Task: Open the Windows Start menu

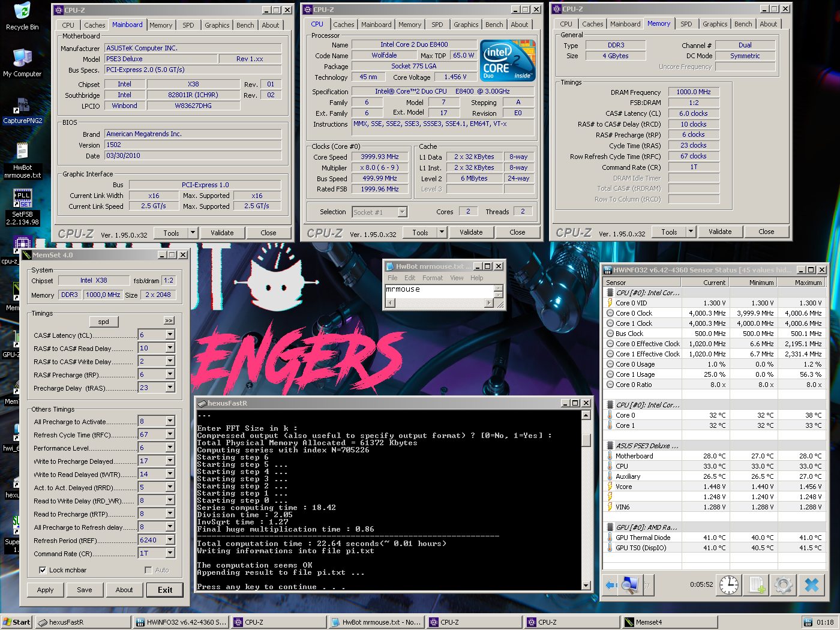Action: coord(16,622)
